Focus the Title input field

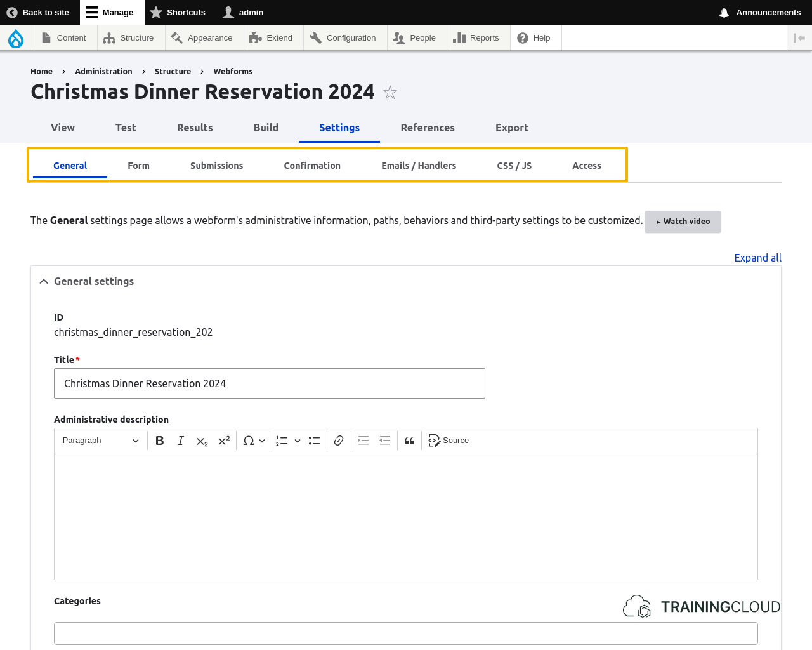[270, 383]
